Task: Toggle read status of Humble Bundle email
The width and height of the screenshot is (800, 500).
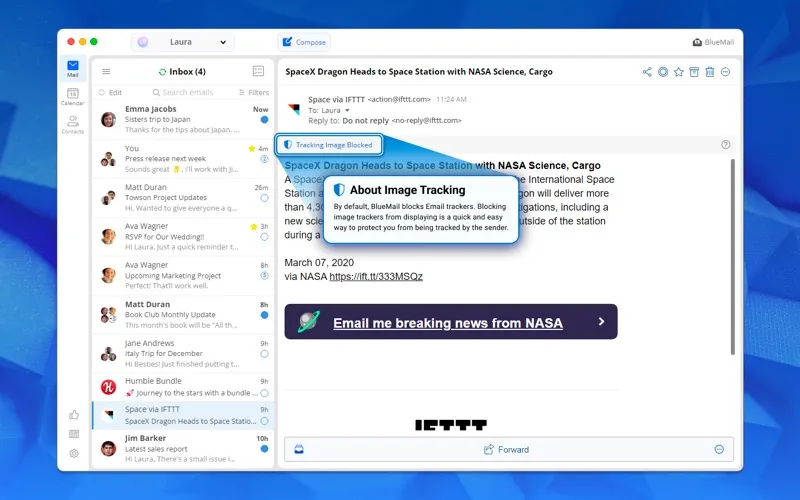Action: coord(264,393)
